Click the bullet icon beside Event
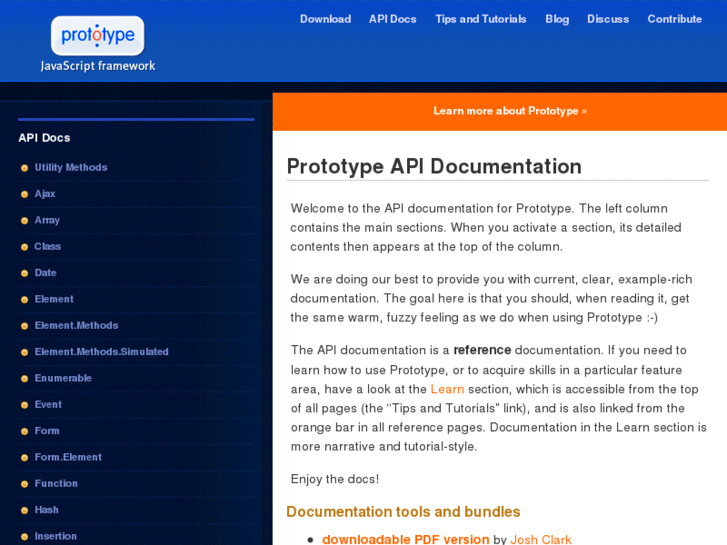 (25, 405)
